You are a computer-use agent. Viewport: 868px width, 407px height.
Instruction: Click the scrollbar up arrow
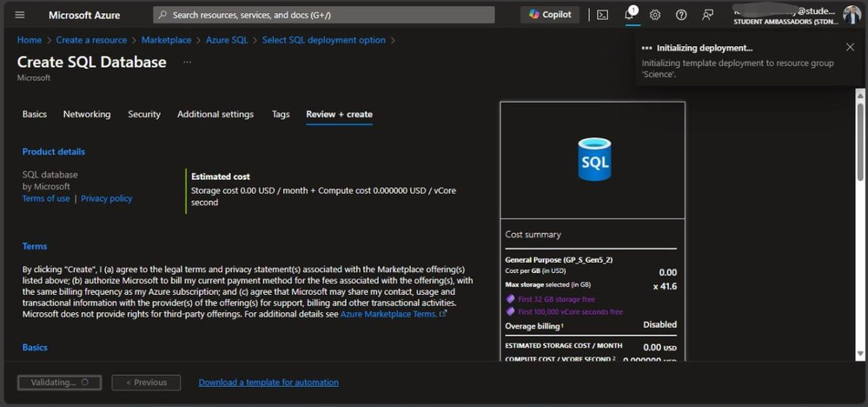pos(859,95)
